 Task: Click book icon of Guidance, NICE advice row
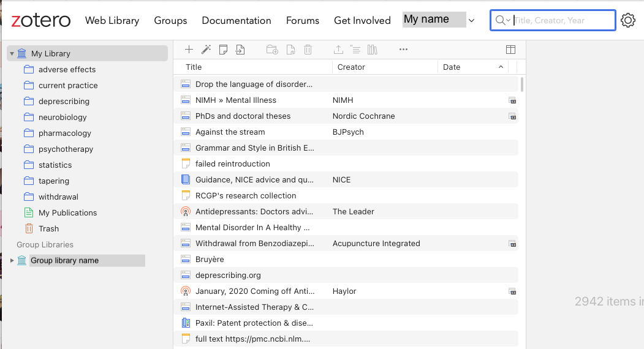tap(186, 179)
